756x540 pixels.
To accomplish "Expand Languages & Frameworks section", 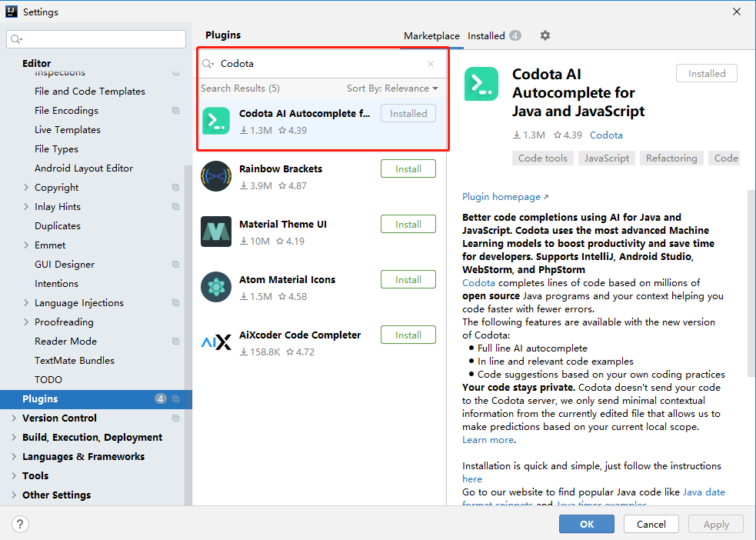I will [x=14, y=457].
